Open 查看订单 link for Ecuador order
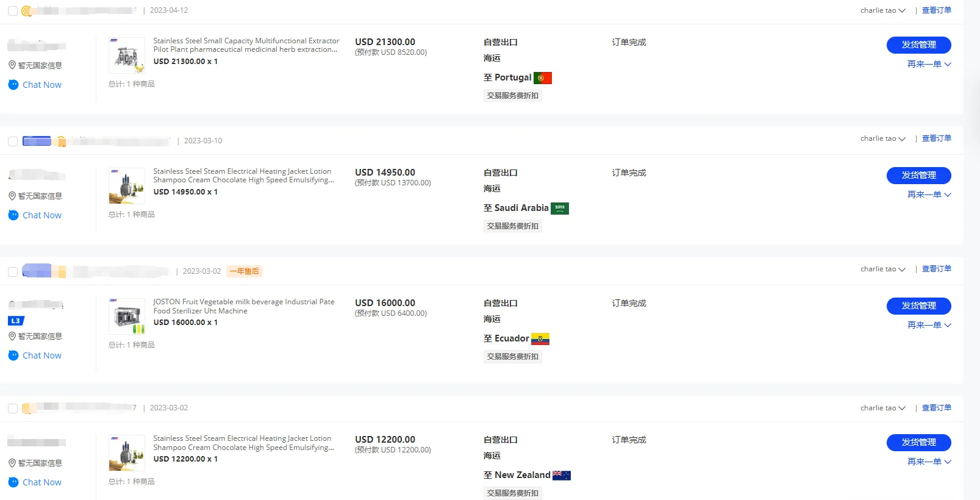The width and height of the screenshot is (980, 500). coord(937,269)
